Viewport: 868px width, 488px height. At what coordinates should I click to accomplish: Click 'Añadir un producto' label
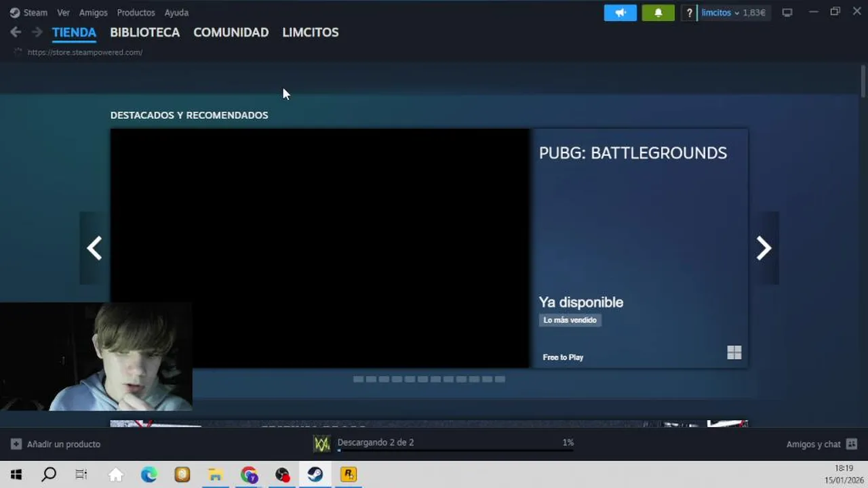pos(64,444)
